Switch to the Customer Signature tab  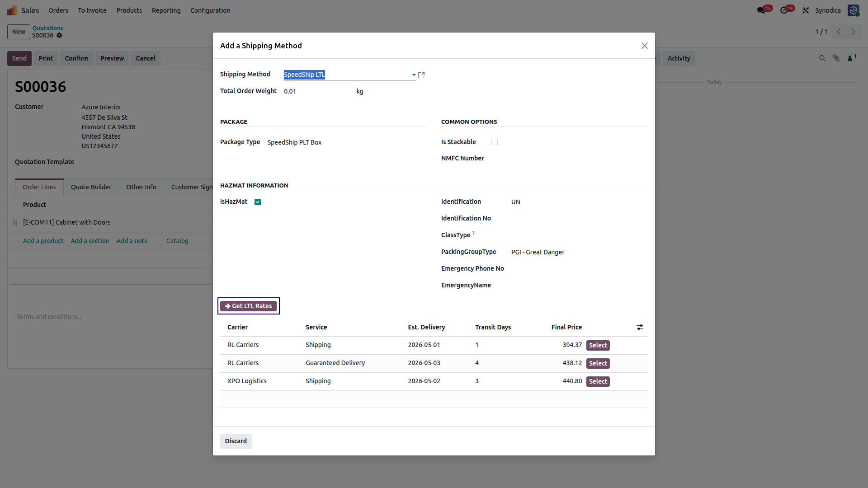click(191, 187)
